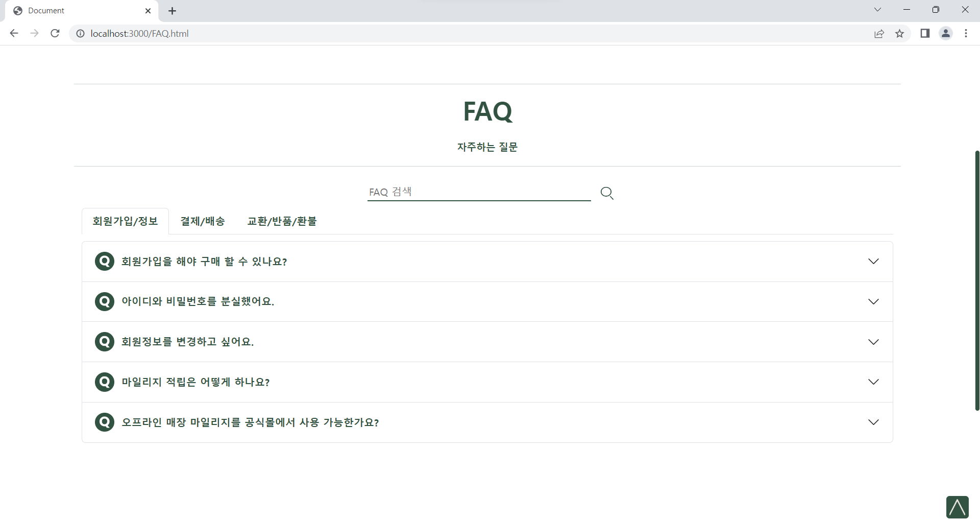980x520 pixels.
Task: Open the user profile avatar icon
Action: click(x=946, y=33)
